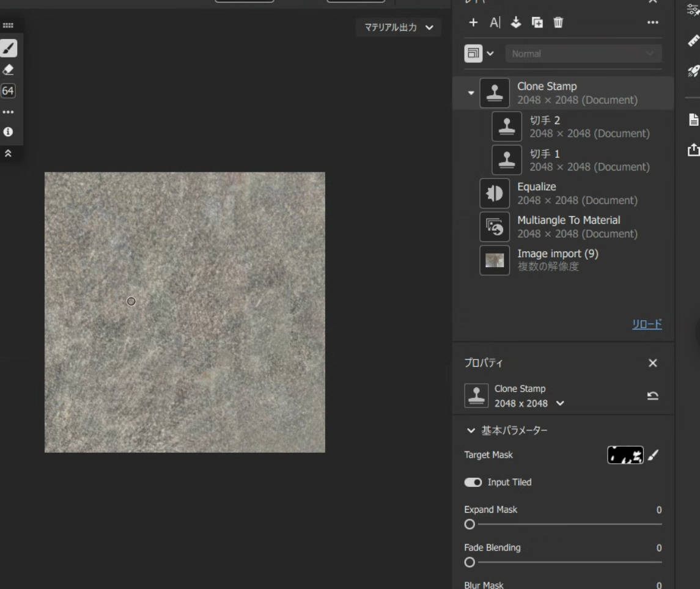Toggle the Input Tiled switch
This screenshot has width=700, height=589.
coord(473,482)
